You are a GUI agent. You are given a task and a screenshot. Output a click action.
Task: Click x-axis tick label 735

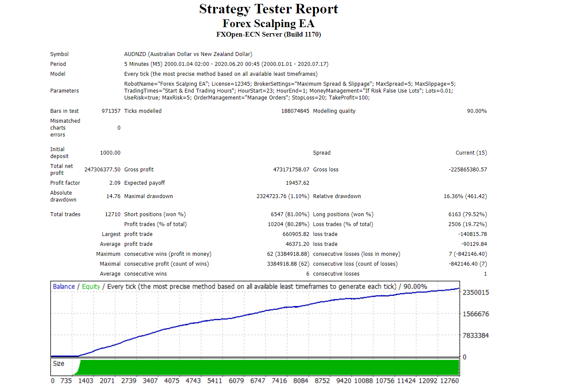click(66, 381)
